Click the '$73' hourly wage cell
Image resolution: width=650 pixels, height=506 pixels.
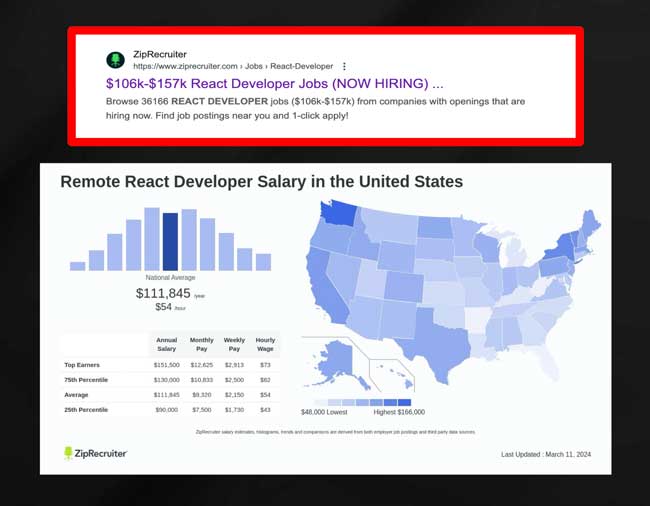coord(265,365)
